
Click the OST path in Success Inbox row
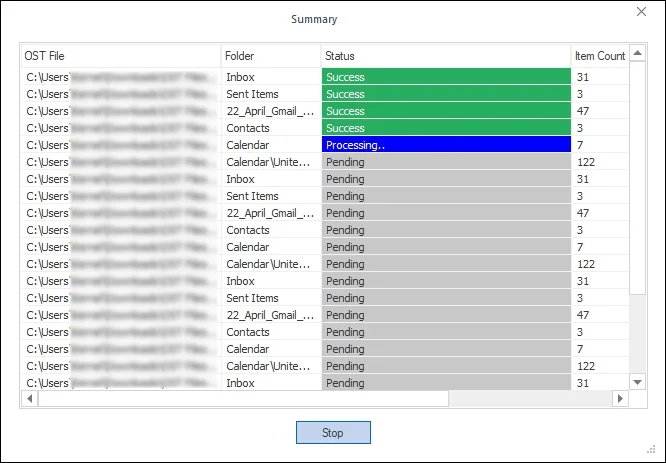pyautogui.click(x=121, y=77)
